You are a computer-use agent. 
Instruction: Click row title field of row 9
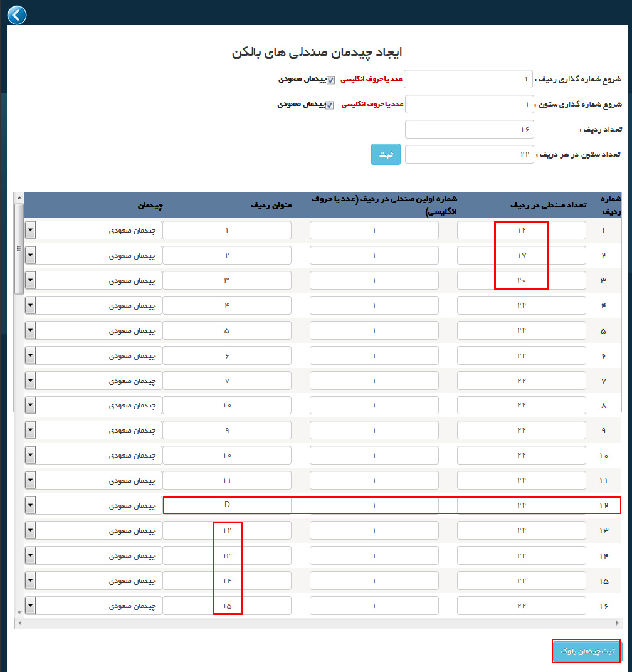[x=227, y=430]
